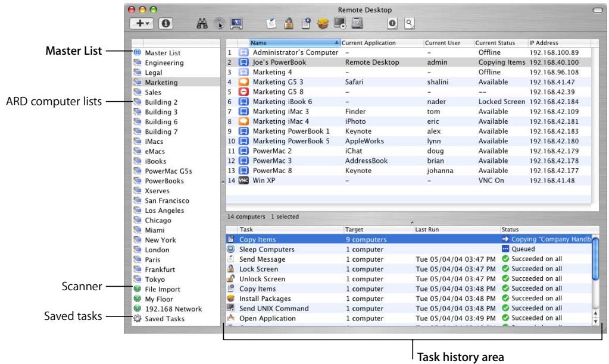This screenshot has width=609, height=364.
Task: Click the VNC icon for Win XP
Action: (243, 180)
